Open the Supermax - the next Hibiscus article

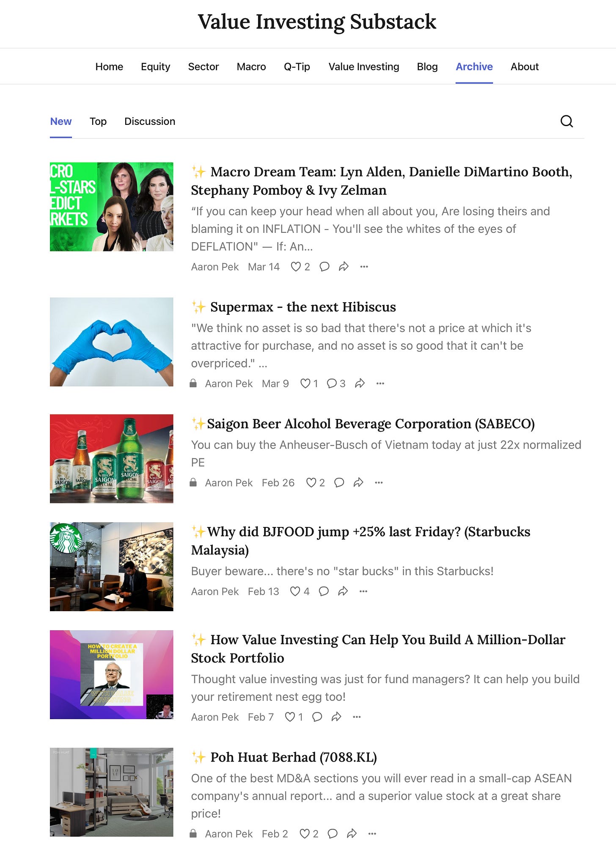(x=294, y=307)
